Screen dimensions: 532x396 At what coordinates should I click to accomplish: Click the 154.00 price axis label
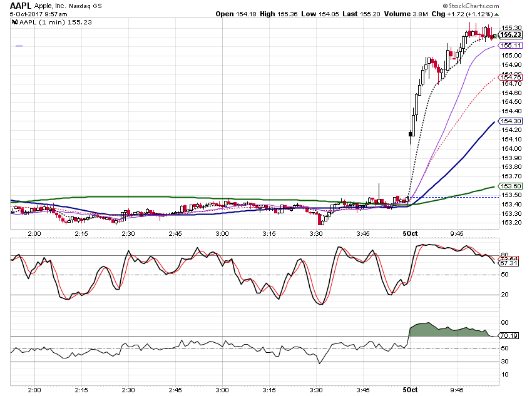(x=511, y=148)
